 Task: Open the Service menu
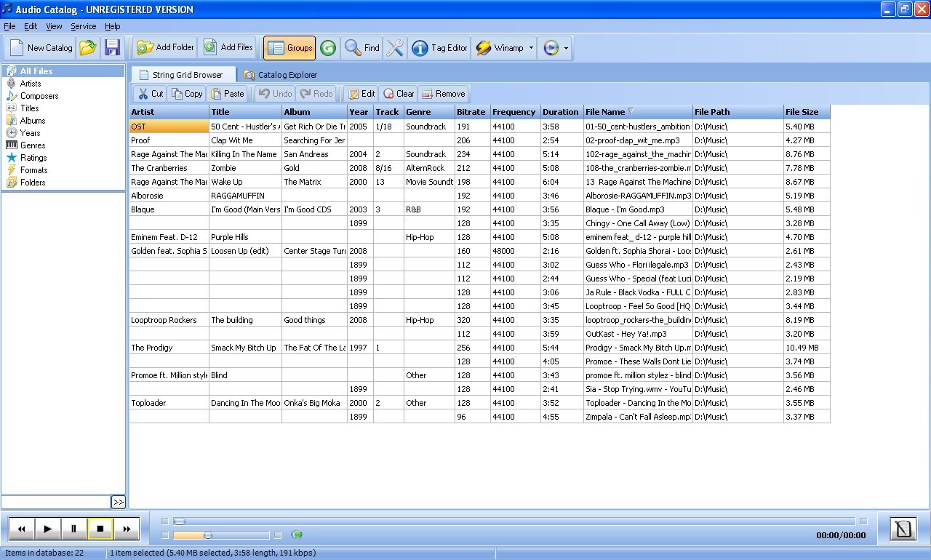coord(83,26)
